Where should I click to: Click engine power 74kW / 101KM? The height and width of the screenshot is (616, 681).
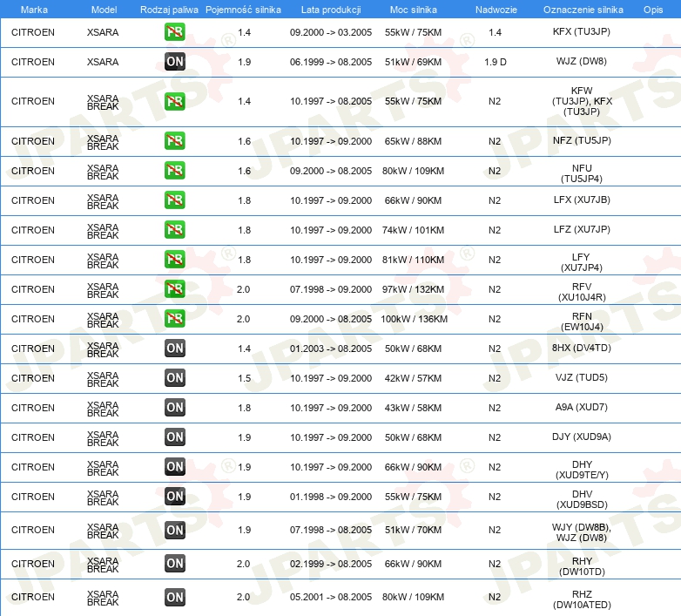[413, 230]
